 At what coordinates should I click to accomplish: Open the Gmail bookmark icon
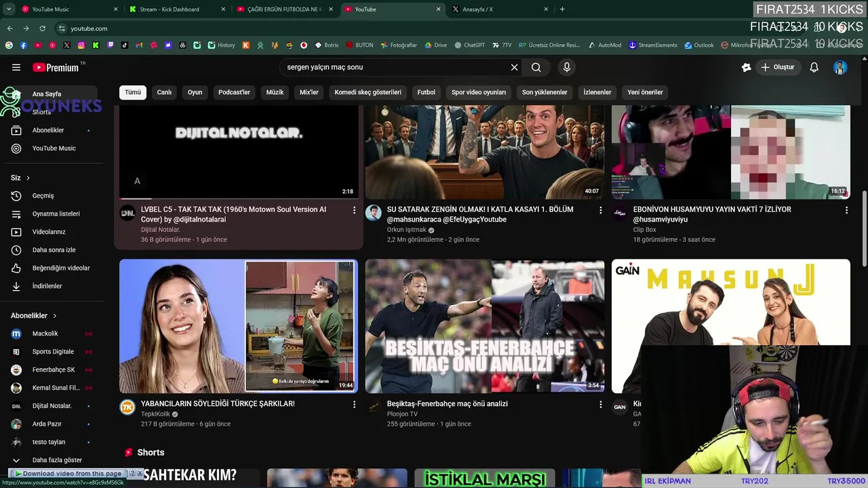[x=139, y=45]
